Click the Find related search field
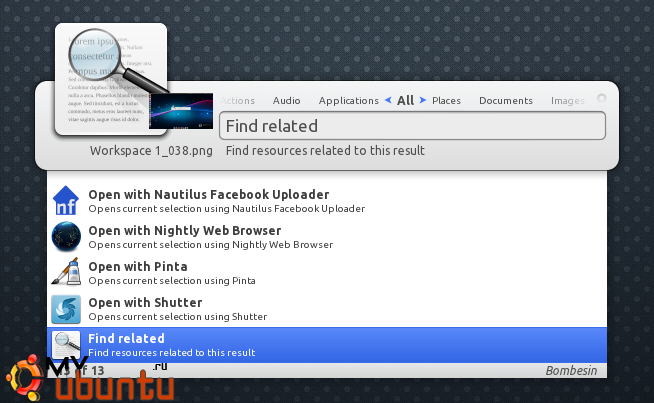Image resolution: width=654 pixels, height=403 pixels. [x=412, y=126]
